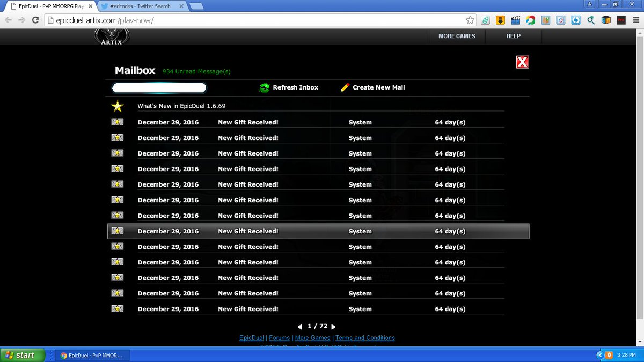
Task: Open the MORE GAMES menu
Action: point(457,36)
